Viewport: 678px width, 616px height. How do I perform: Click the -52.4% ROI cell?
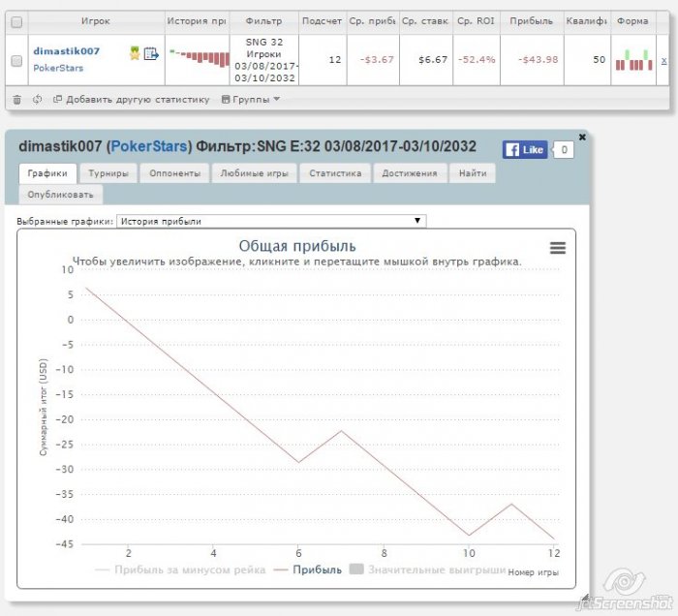tap(477, 60)
